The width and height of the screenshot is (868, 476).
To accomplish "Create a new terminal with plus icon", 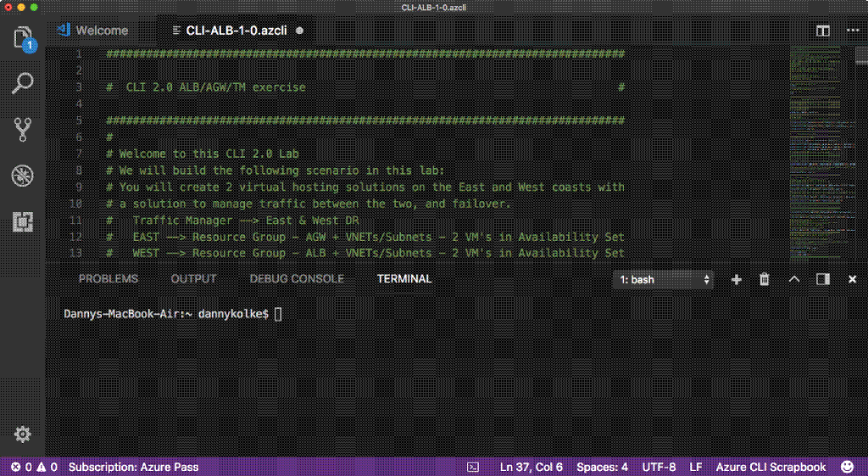I will [x=737, y=279].
